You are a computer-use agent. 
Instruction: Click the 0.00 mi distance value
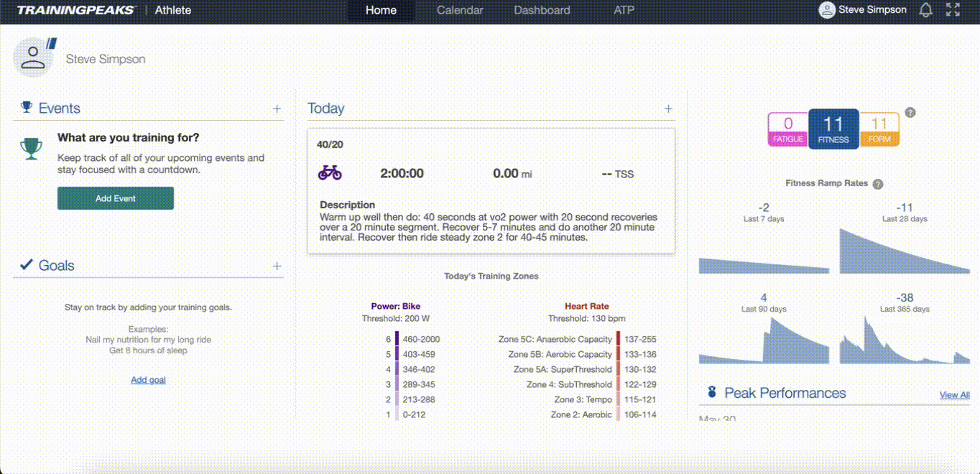tap(512, 173)
